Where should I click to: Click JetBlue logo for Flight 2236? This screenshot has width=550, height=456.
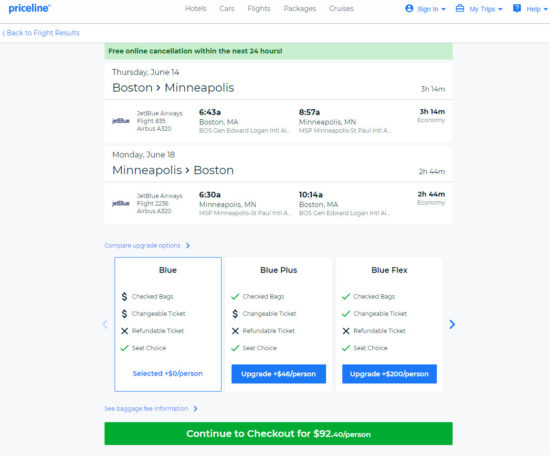coord(121,203)
